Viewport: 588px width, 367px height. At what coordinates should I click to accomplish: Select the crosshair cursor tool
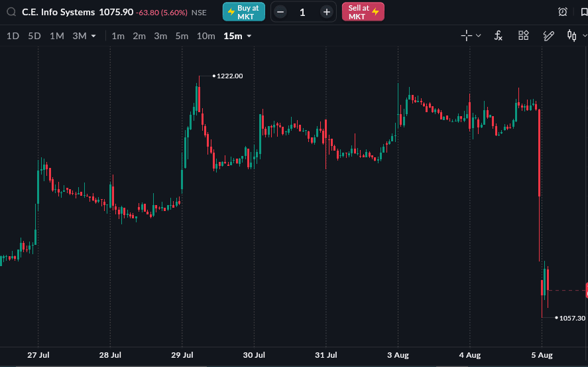[x=467, y=36]
